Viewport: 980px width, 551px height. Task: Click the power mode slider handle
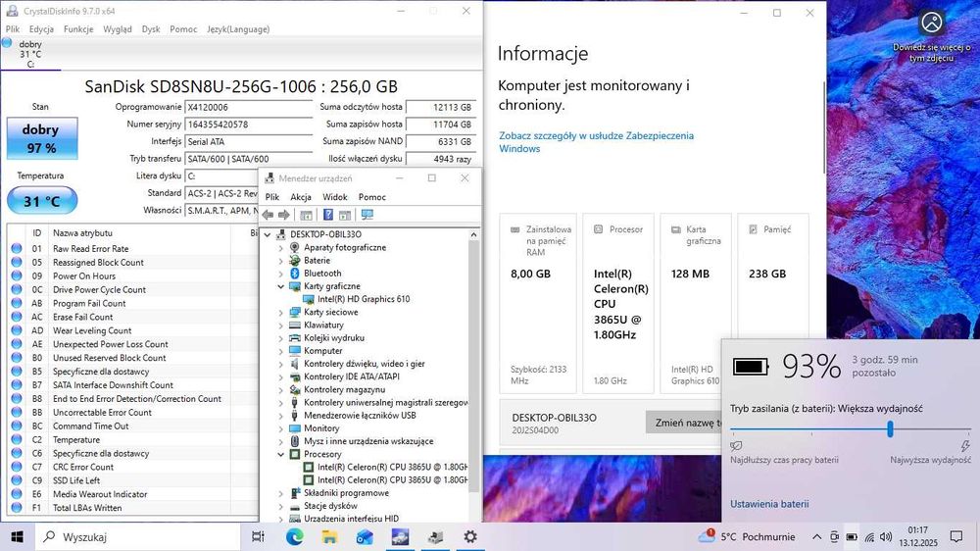[890, 429]
